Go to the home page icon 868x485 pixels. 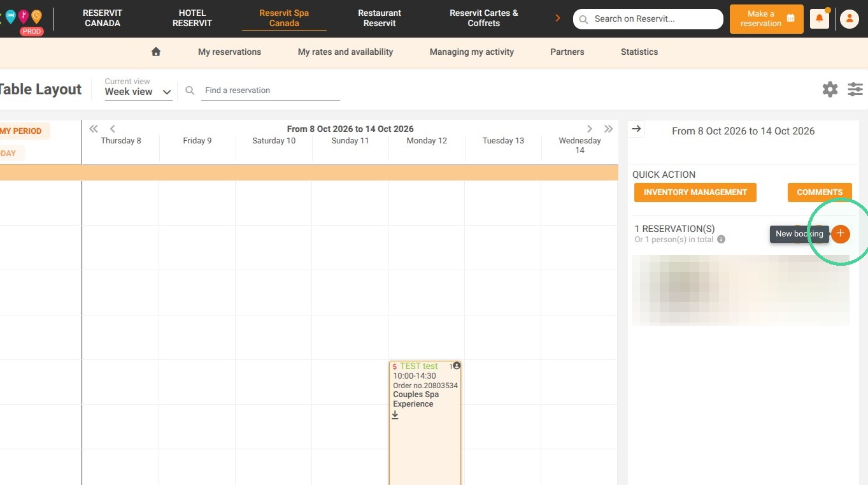point(156,52)
